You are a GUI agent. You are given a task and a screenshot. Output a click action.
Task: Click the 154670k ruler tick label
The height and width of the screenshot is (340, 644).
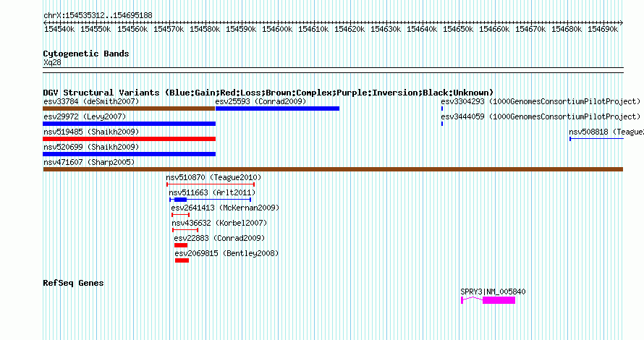pos(530,29)
